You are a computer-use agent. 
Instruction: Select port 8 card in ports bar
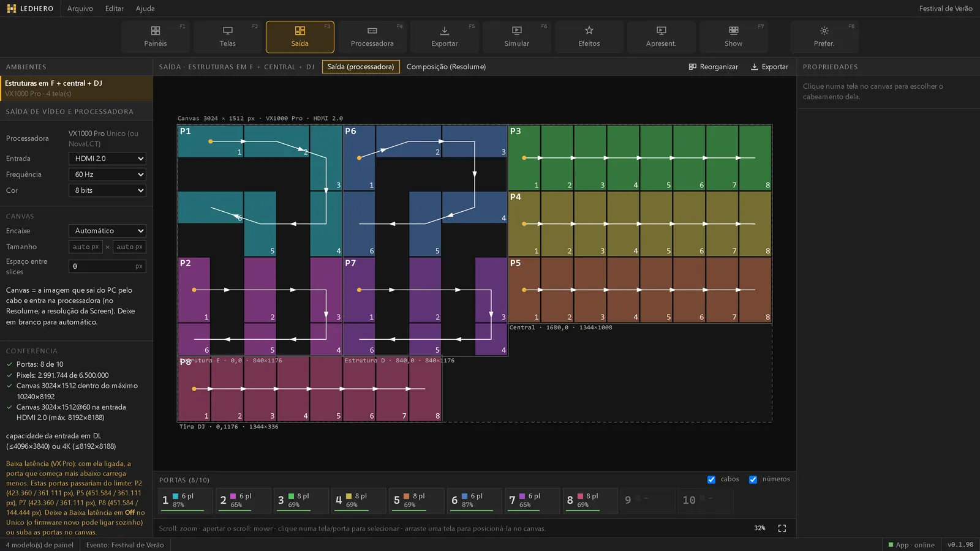(x=590, y=500)
